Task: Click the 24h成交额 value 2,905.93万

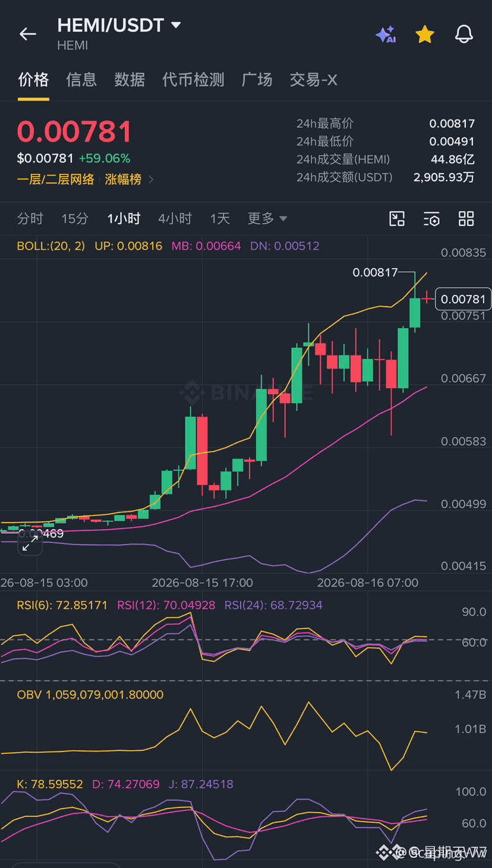Action: [x=444, y=177]
